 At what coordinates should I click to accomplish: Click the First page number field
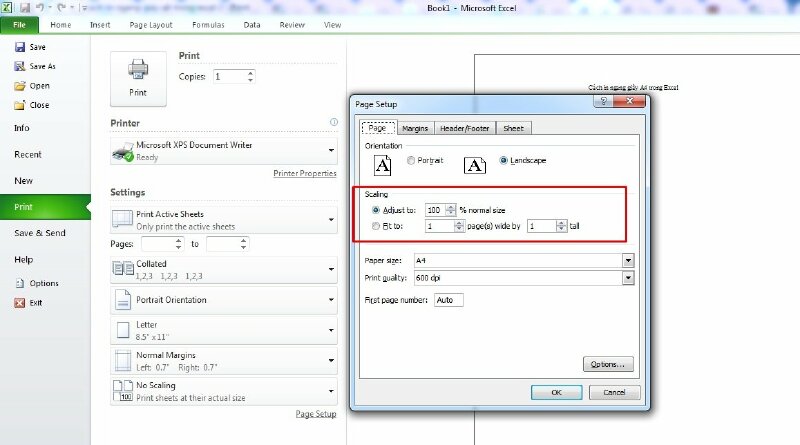tap(449, 300)
